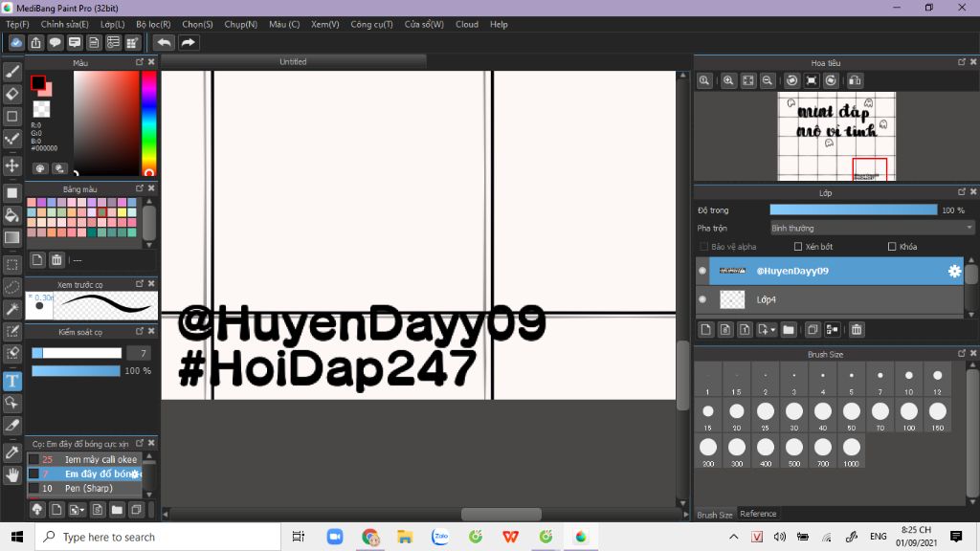Viewport: 980px width, 551px height.
Task: Open the Pha trộn blending mode dropdown
Action: point(872,228)
